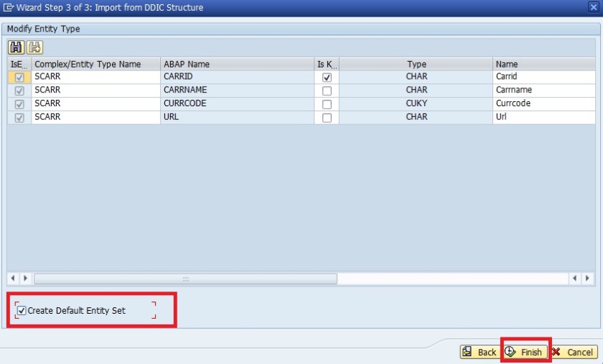Click the right-side scroll left arrow
The width and height of the screenshot is (603, 364).
pyautogui.click(x=574, y=278)
